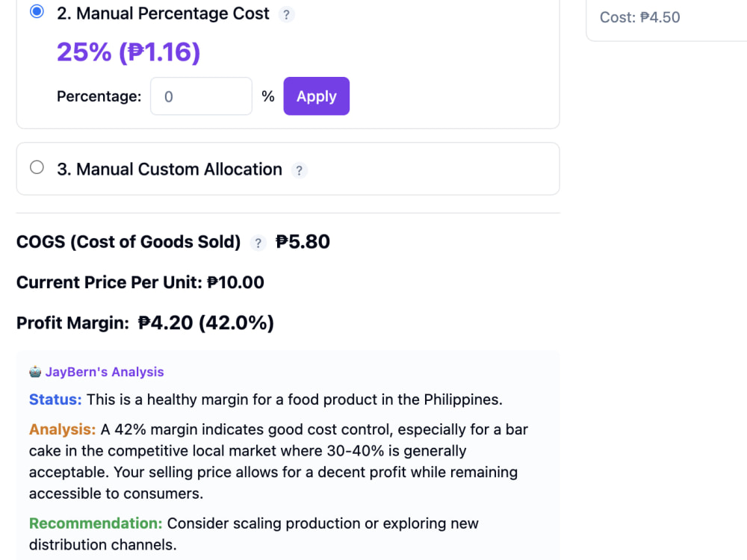Click the '3. Manual Custom Allocation' label text
The image size is (747, 560).
(x=170, y=169)
